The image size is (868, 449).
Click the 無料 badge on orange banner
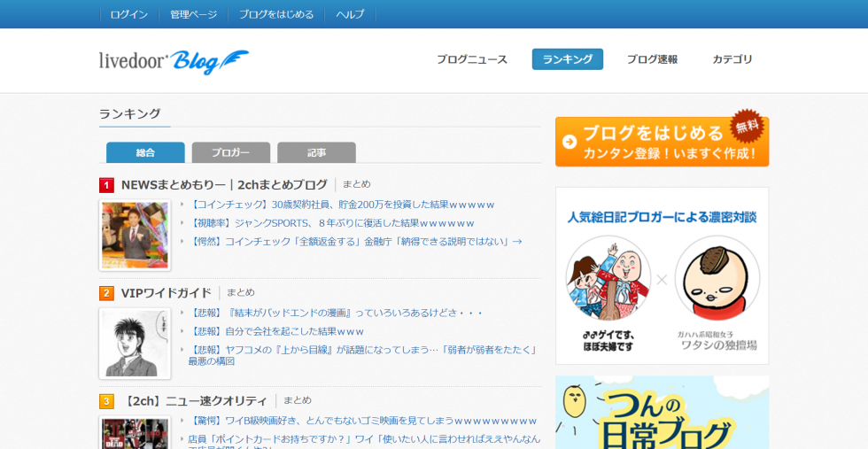point(747,127)
